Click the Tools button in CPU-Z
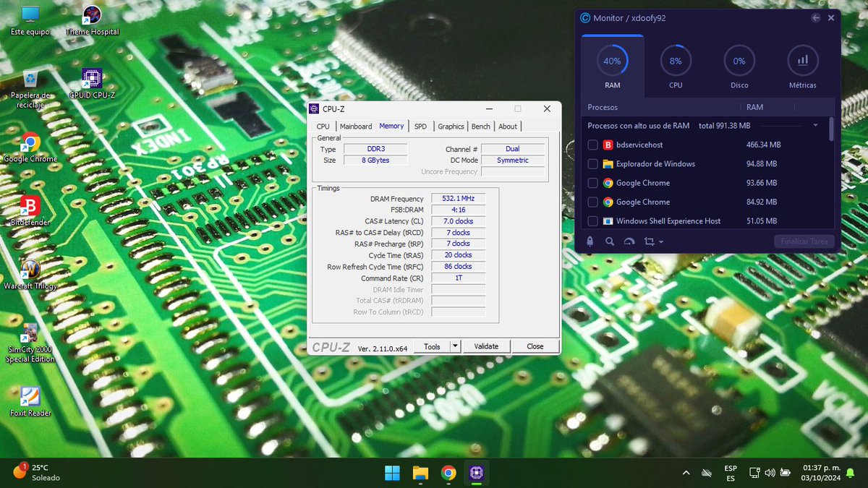868x488 pixels. pos(433,346)
